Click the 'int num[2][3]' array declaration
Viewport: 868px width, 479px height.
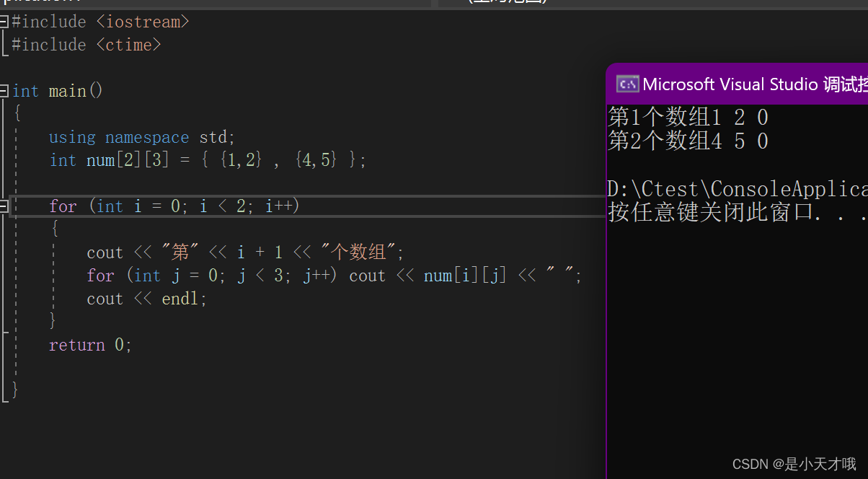coord(208,160)
